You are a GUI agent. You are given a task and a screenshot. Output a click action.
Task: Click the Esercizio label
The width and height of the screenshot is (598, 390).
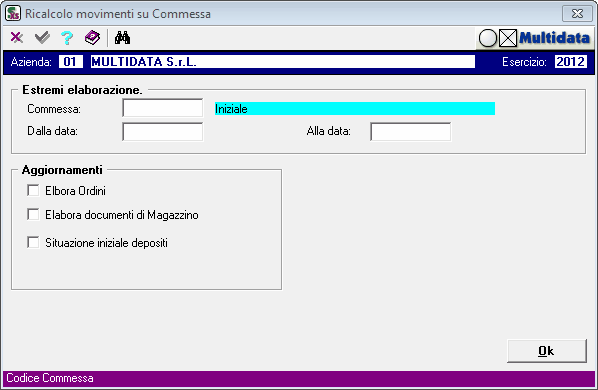[524, 62]
